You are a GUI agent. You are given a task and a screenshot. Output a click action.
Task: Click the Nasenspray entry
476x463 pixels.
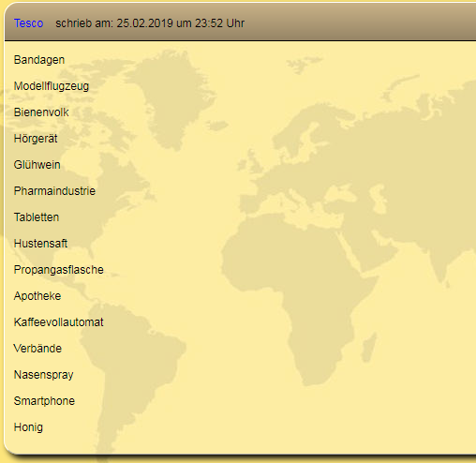point(44,375)
